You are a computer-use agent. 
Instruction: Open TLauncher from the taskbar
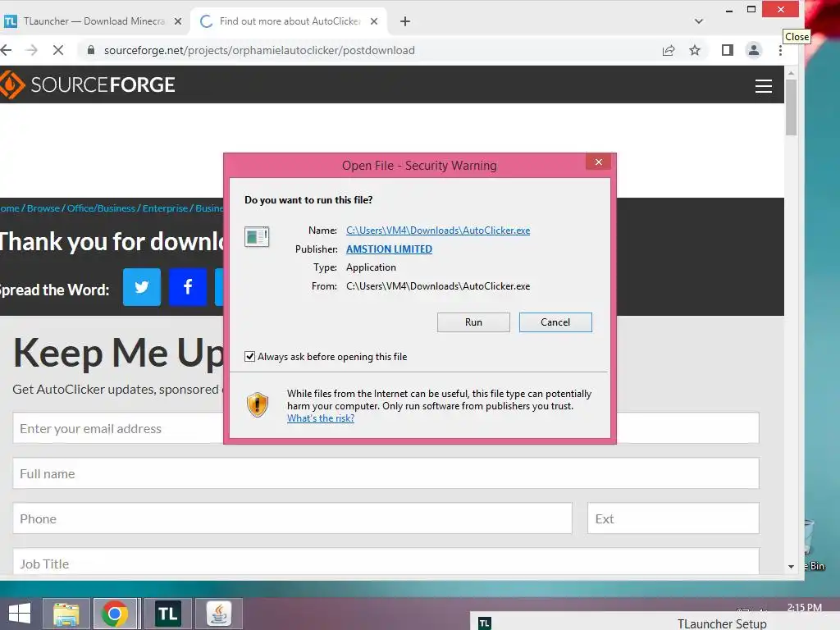167,614
